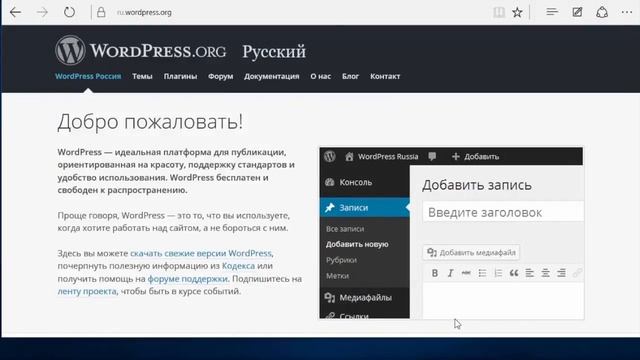Click Добавить новую submenu entry
The image size is (640, 360).
pyautogui.click(x=357, y=244)
